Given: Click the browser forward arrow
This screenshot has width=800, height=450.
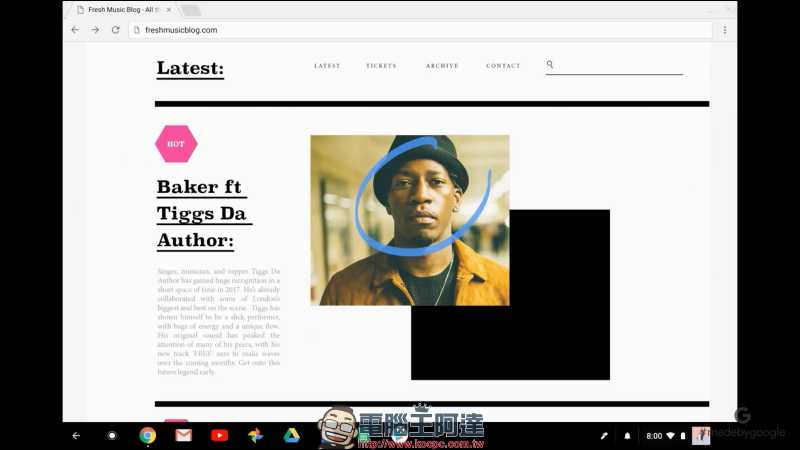Looking at the screenshot, I should pos(95,30).
